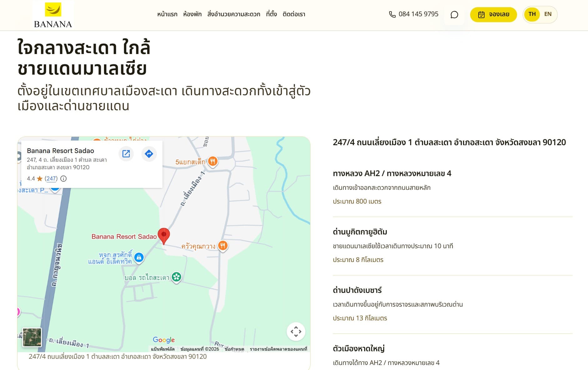Image resolution: width=588 pixels, height=370 pixels.
Task: Click ด่านบูกิตกายูฮิตัม heading
Action: [x=360, y=232]
